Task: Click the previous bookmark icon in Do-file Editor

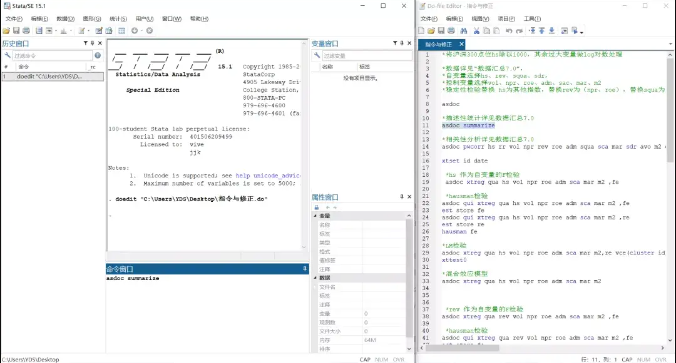Action: point(542,31)
